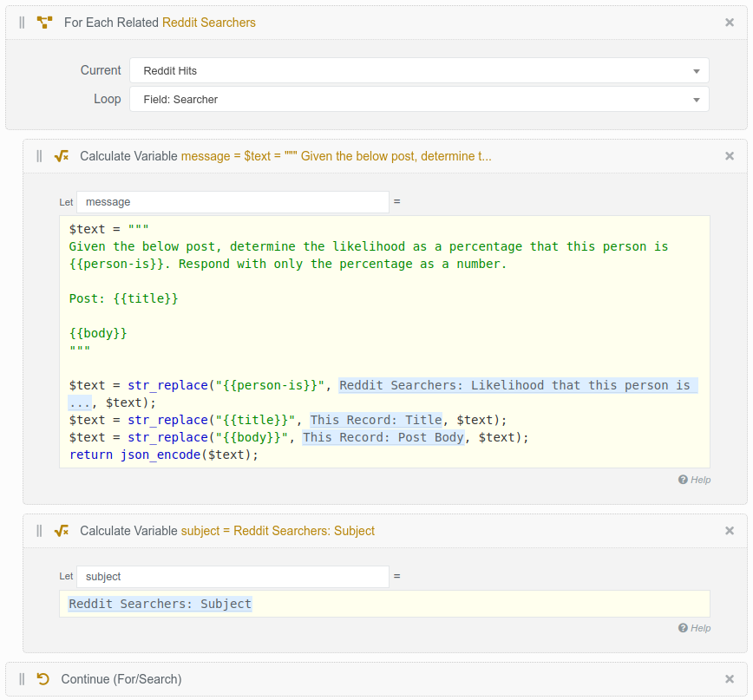The image size is (753, 700).
Task: Open the Loop dropdown showing Field: Searcher
Action: coord(419,100)
